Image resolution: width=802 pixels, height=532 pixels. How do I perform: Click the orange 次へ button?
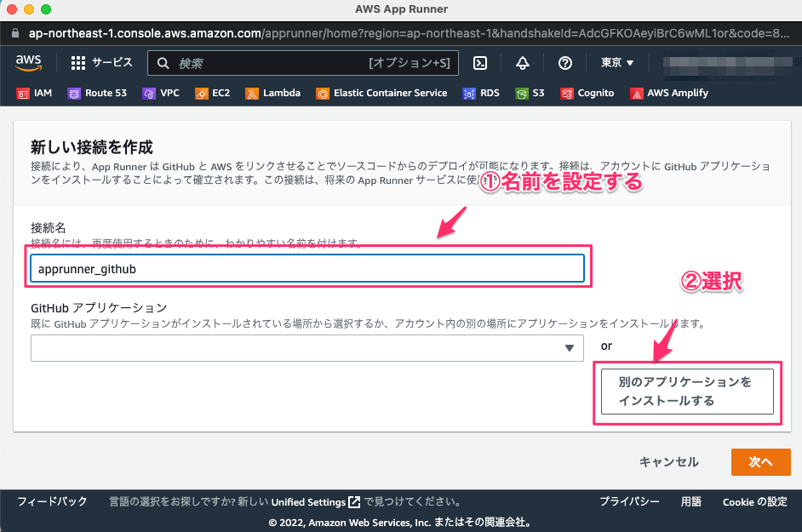pos(760,462)
